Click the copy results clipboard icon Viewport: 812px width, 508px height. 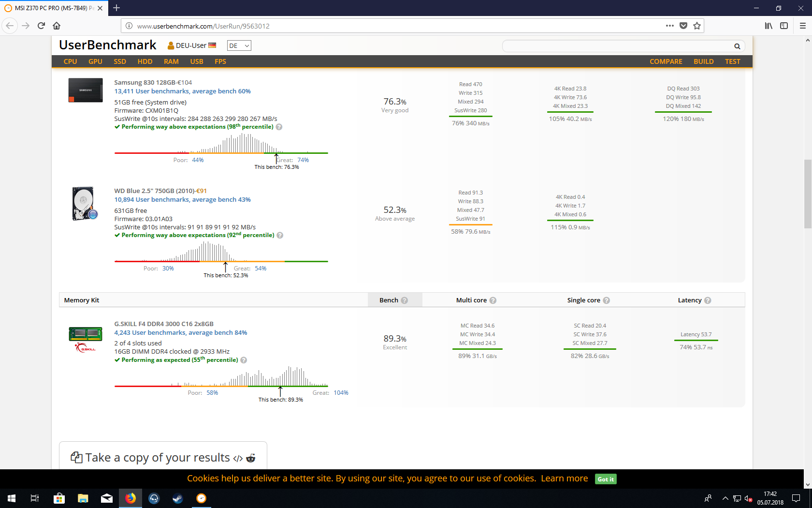(x=76, y=458)
